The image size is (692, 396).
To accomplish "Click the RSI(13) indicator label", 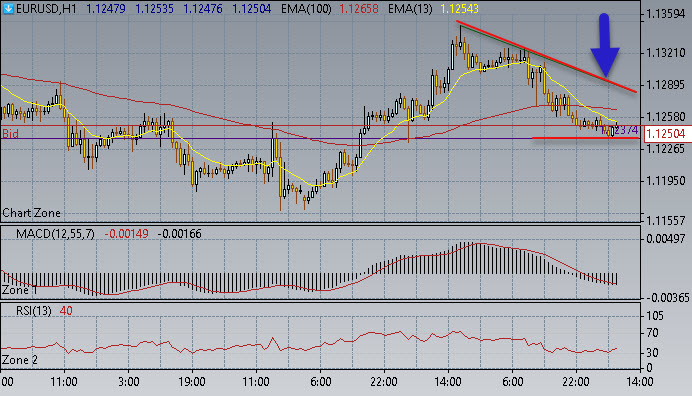I will click(34, 311).
